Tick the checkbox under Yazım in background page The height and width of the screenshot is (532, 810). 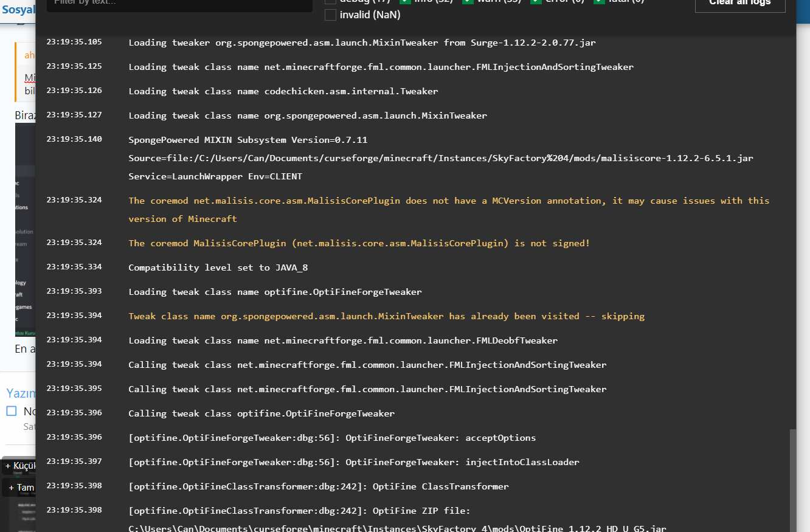[12, 411]
